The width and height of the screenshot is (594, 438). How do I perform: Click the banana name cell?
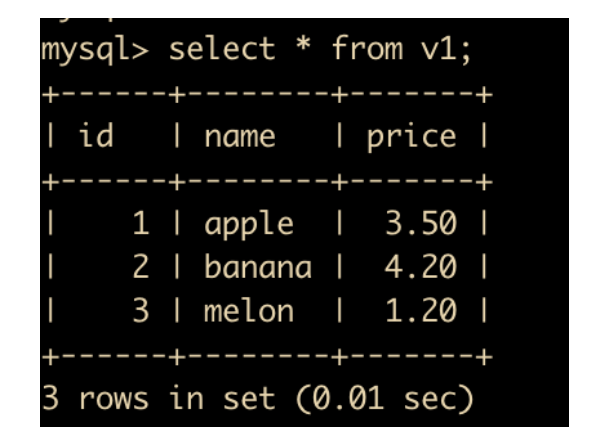coord(258,266)
